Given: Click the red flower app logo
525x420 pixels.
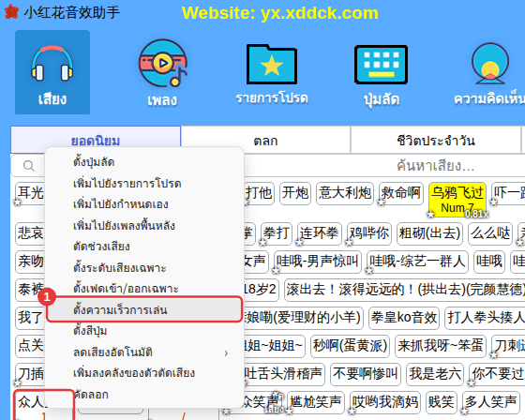Looking at the screenshot, I should (x=11, y=12).
